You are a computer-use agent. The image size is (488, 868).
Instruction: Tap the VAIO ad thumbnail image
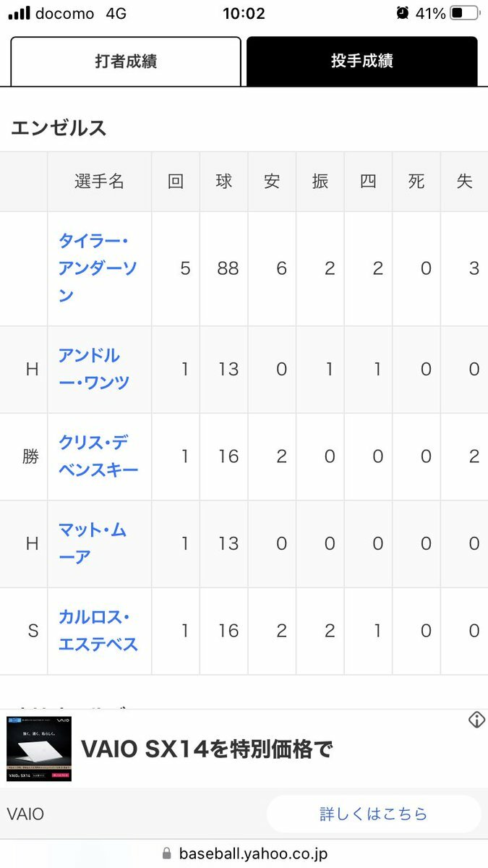[x=39, y=749]
